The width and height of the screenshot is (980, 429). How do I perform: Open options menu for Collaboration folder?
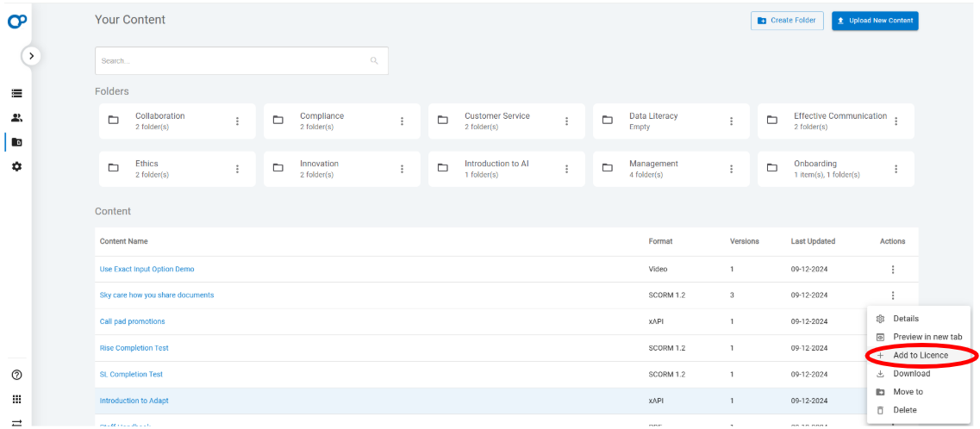click(x=238, y=121)
